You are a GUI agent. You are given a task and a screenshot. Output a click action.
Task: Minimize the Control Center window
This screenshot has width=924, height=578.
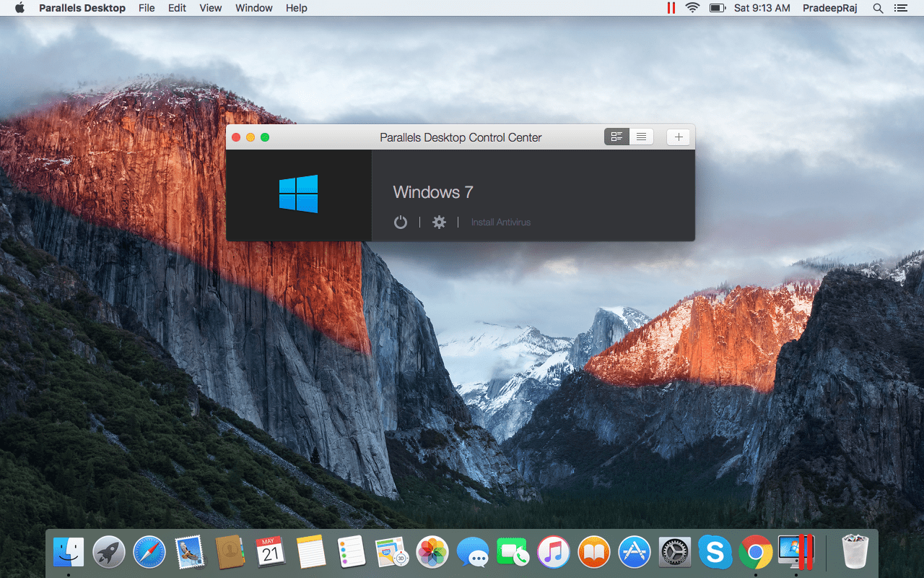pyautogui.click(x=250, y=137)
